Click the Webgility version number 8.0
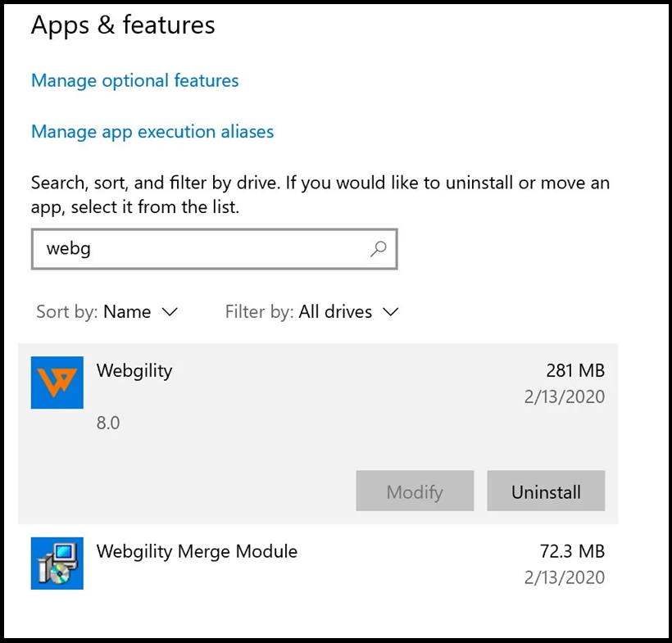672x643 pixels. [x=108, y=423]
